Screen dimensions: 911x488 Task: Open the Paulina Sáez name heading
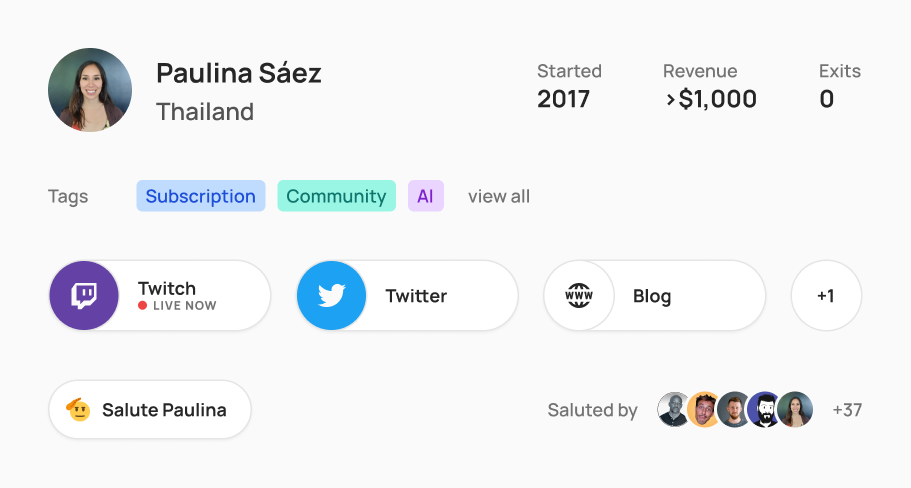click(239, 73)
